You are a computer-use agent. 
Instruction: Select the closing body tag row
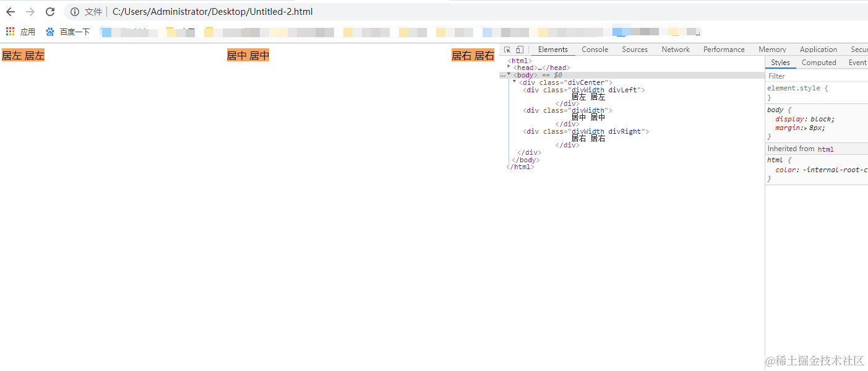coord(526,160)
